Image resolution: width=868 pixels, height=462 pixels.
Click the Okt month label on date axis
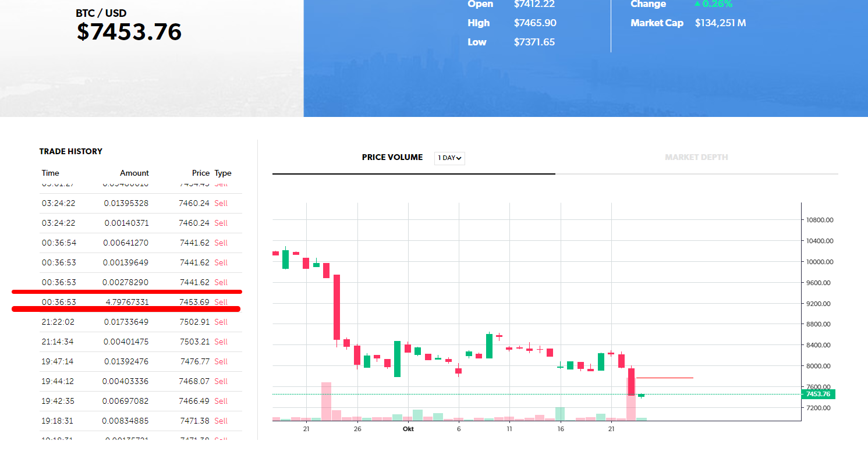point(408,429)
